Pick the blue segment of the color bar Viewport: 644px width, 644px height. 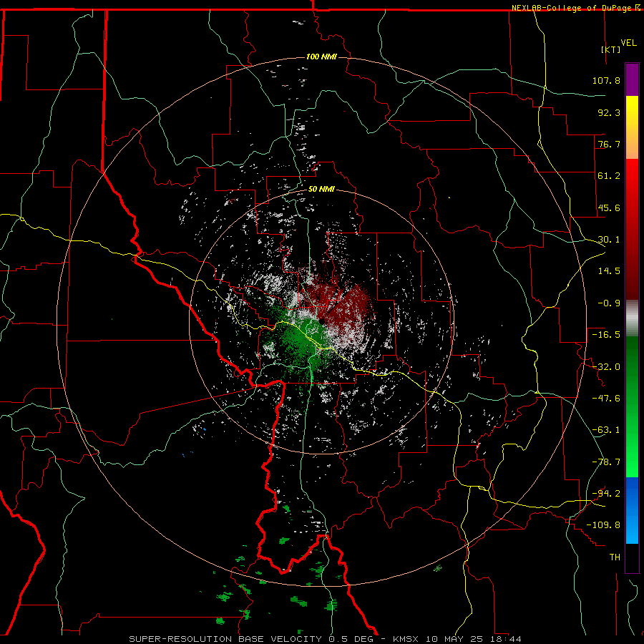click(x=632, y=510)
